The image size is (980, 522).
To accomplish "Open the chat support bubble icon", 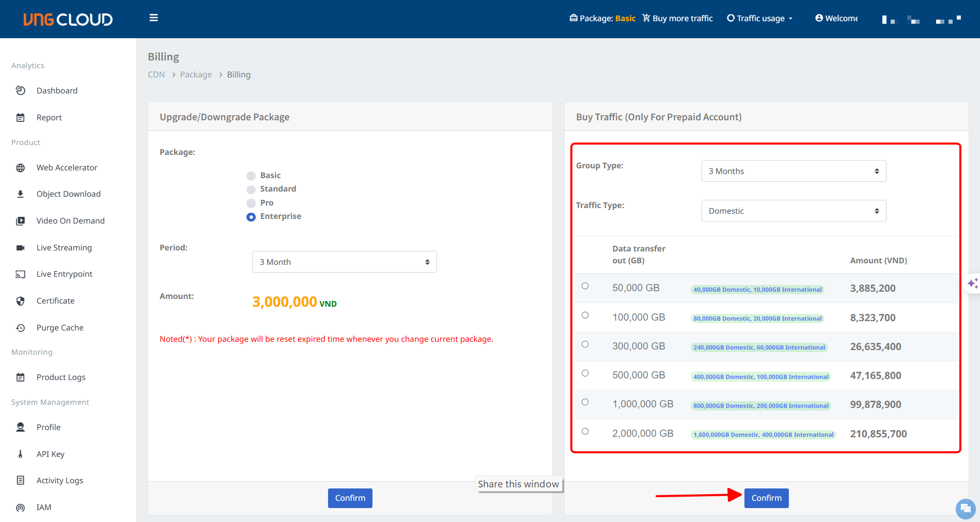I will (965, 509).
